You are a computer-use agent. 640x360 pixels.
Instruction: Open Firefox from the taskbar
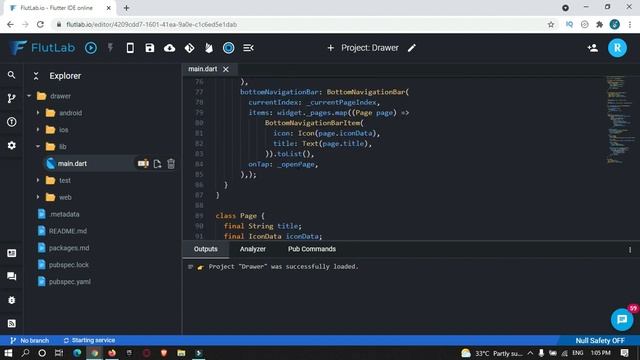point(112,353)
